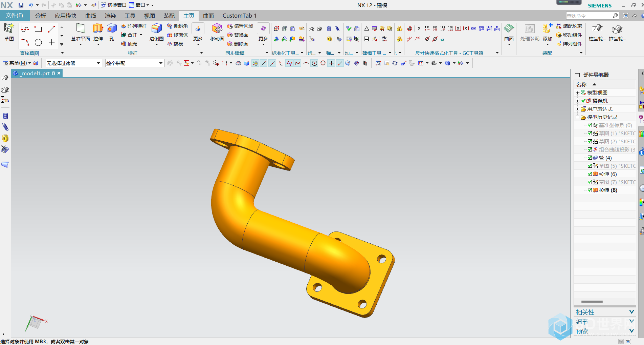Open the 合并 dropdown arrow
The height and width of the screenshot is (345, 644).
coord(141,35)
